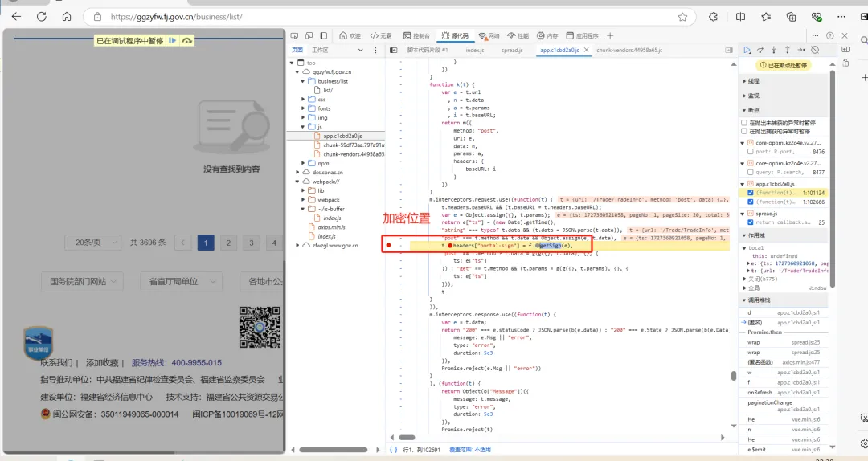Open the 省直厅局单位 dropdown
The height and width of the screenshot is (461, 868).
click(181, 282)
